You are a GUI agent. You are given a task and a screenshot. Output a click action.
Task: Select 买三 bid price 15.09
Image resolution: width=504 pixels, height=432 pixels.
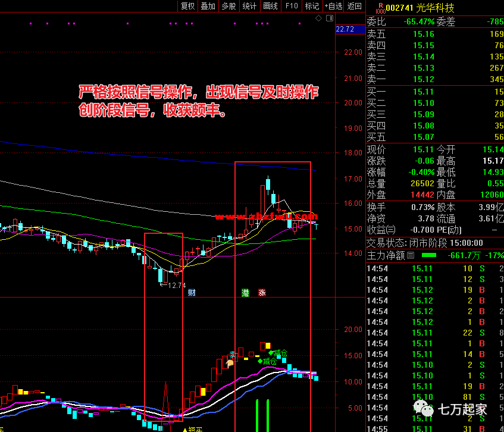click(x=423, y=114)
